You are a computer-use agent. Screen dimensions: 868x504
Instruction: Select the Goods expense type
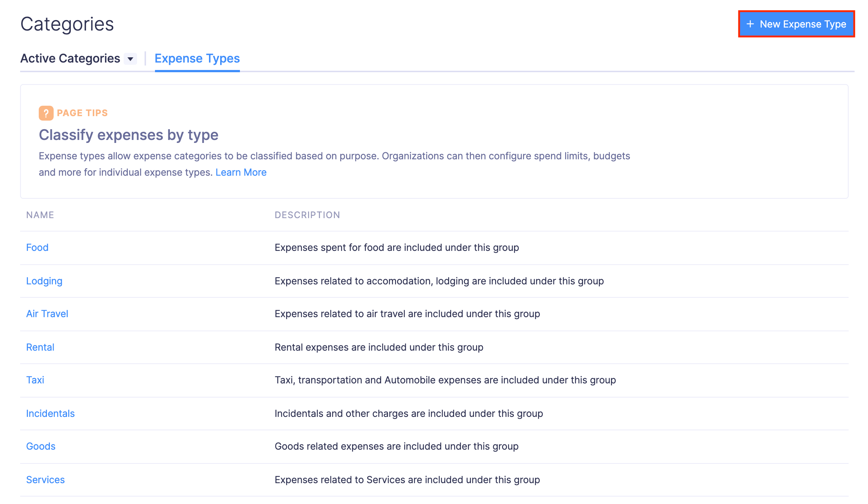coord(41,446)
